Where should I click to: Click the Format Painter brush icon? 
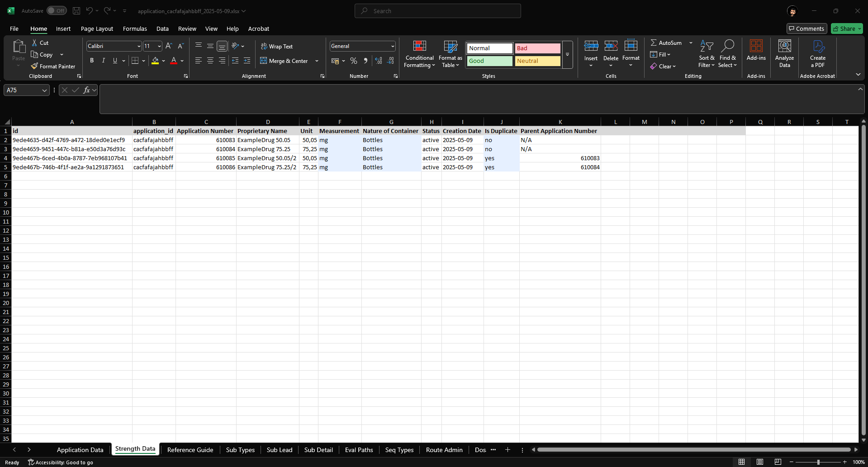[x=34, y=66]
